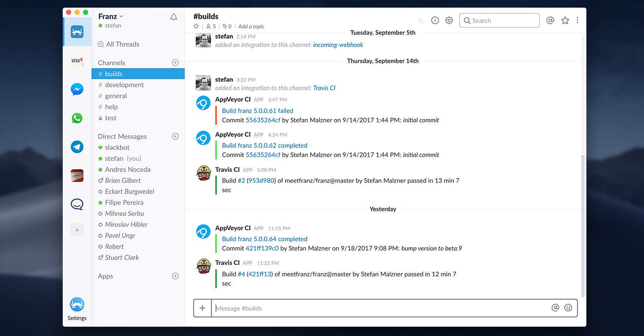Open the general channel
The image size is (644, 336).
pyautogui.click(x=116, y=96)
